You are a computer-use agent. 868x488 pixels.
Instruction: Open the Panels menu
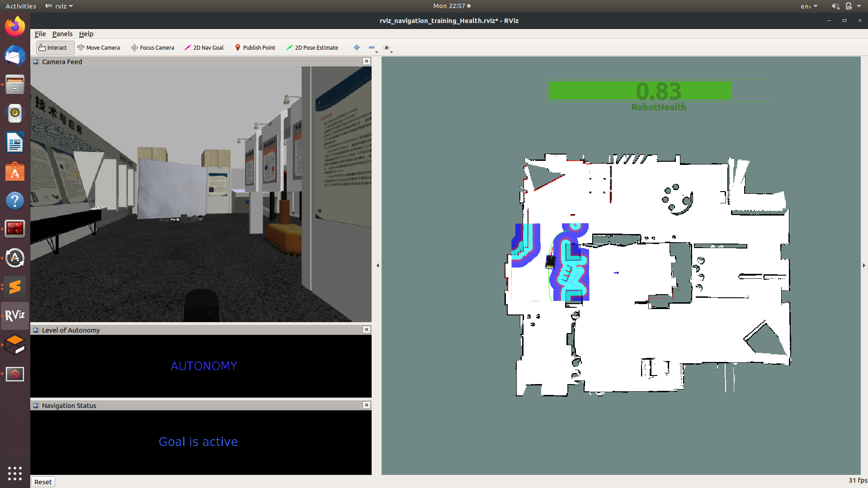click(62, 34)
